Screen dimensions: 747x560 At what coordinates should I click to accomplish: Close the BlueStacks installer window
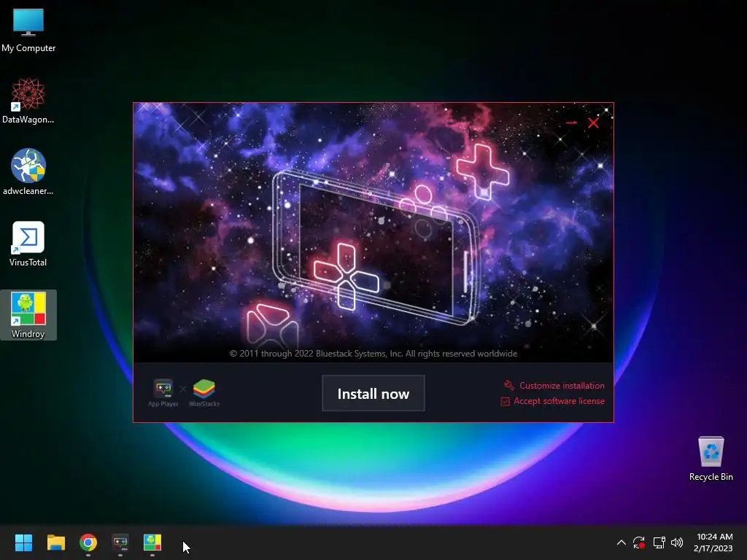[593, 122]
